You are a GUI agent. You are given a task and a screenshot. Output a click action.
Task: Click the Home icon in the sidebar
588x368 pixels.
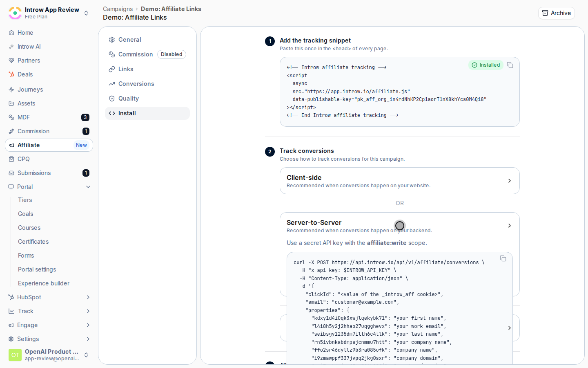click(11, 33)
